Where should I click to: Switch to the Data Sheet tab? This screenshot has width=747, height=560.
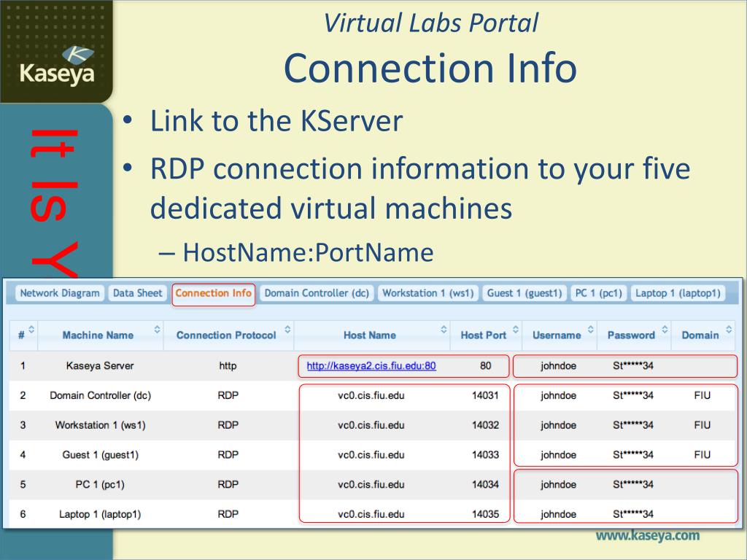138,293
